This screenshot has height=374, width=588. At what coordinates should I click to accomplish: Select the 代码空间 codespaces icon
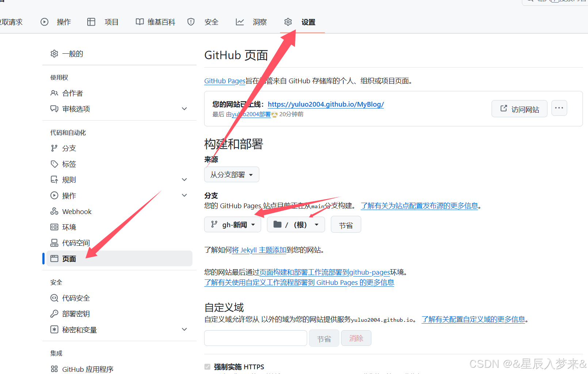[x=54, y=243]
